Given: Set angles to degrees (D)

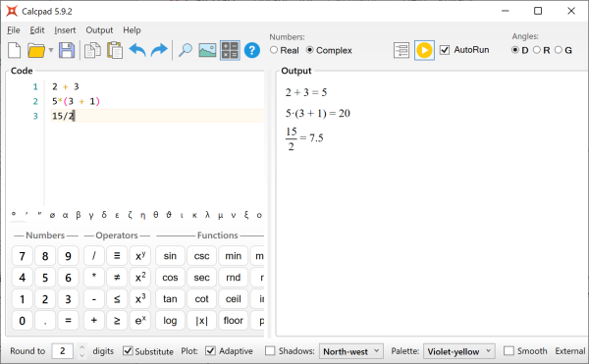Looking at the screenshot, I should click(515, 50).
